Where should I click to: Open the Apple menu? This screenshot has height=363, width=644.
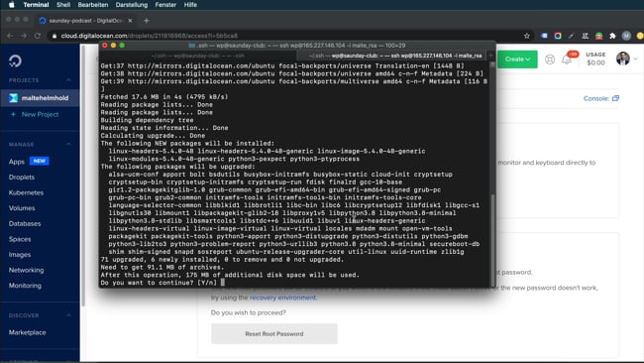(x=11, y=5)
